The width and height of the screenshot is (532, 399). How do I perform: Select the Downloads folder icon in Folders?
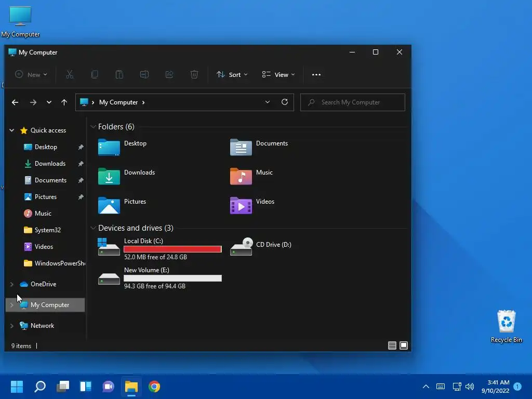(x=109, y=177)
